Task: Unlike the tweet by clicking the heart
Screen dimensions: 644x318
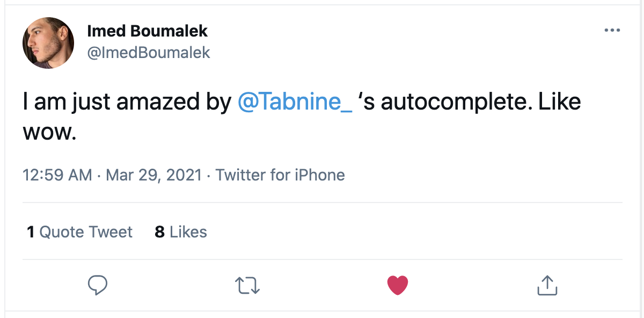Action: [x=397, y=285]
